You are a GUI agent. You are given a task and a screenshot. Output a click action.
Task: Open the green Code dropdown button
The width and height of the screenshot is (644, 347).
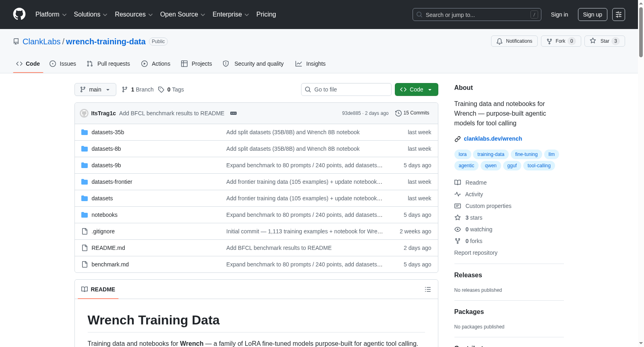(417, 89)
